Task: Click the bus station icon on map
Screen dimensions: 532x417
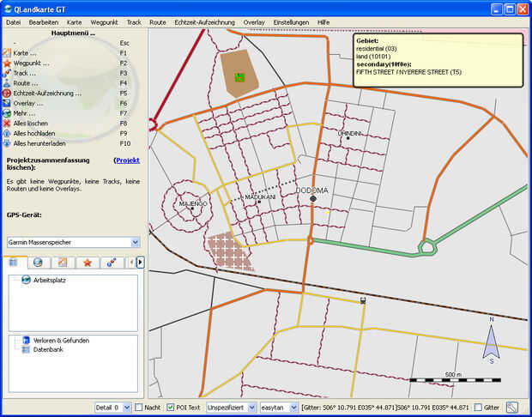Action: [364, 300]
